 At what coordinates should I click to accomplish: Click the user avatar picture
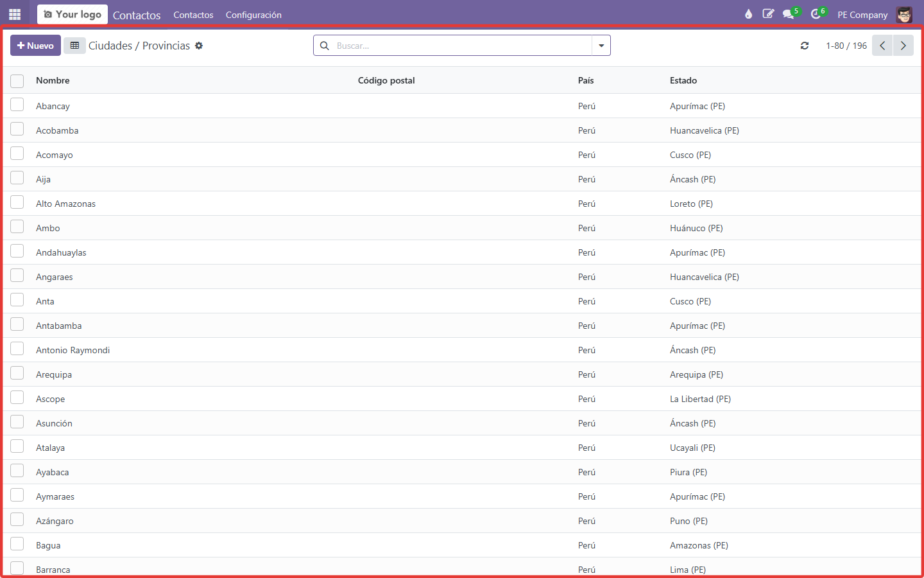(x=904, y=14)
